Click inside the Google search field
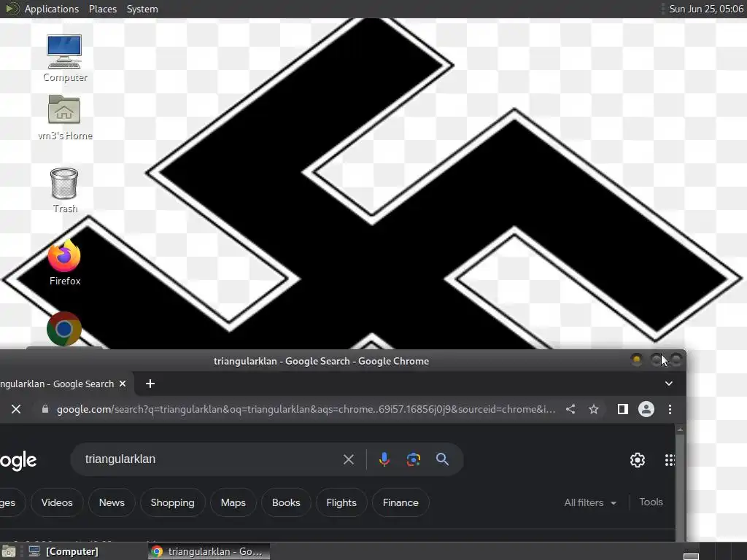The width and height of the screenshot is (747, 560). pos(209,459)
